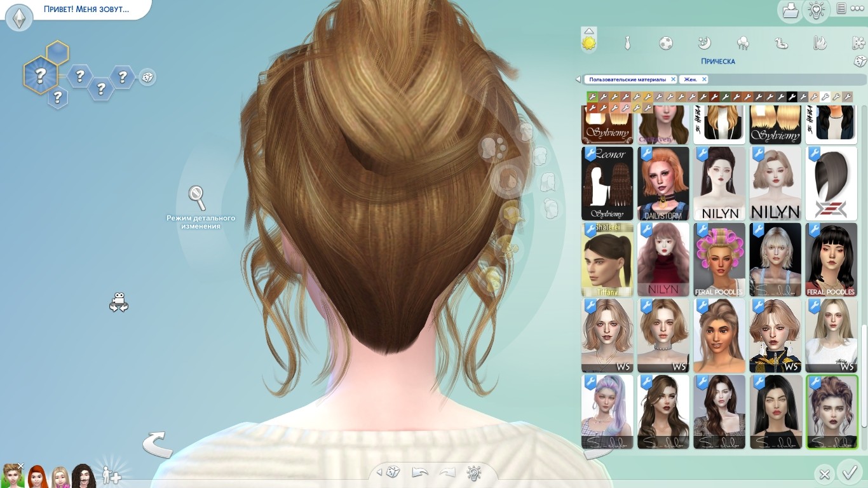Pick the black hair color swatch

792,97
